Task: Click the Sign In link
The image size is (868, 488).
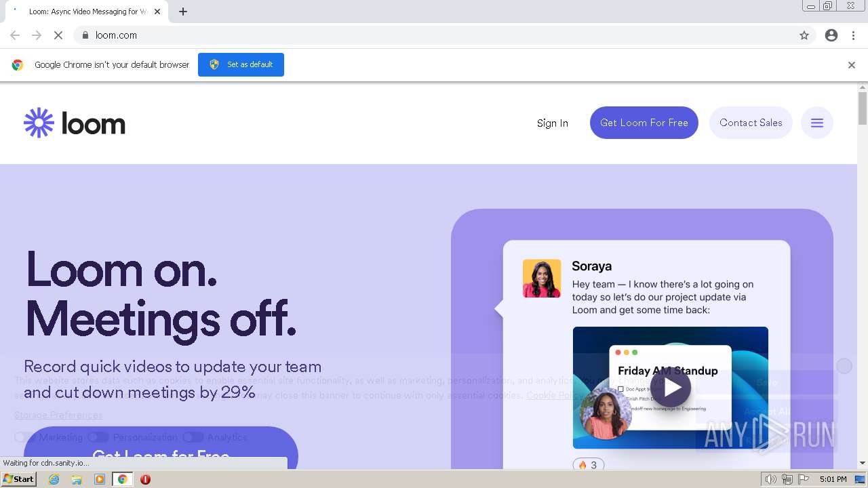Action: [x=553, y=123]
